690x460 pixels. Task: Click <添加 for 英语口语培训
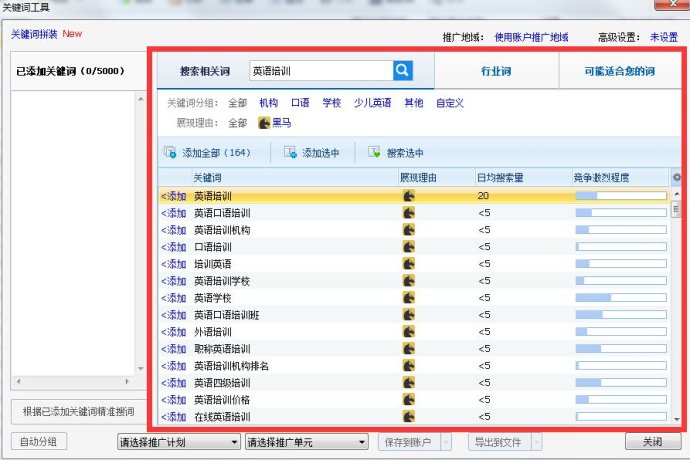click(x=174, y=213)
